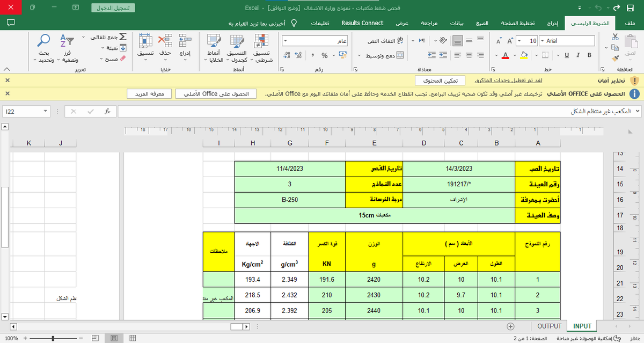Viewport: 644px width, 343px height.
Task: Click Learn More (معرفة المزيد) button
Action: (149, 94)
